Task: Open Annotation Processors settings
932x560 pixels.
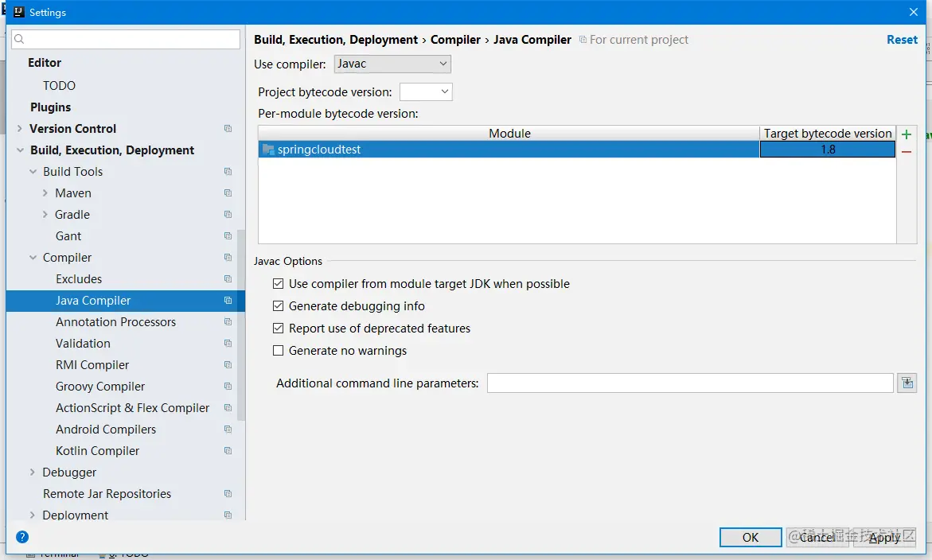Action: coord(116,322)
